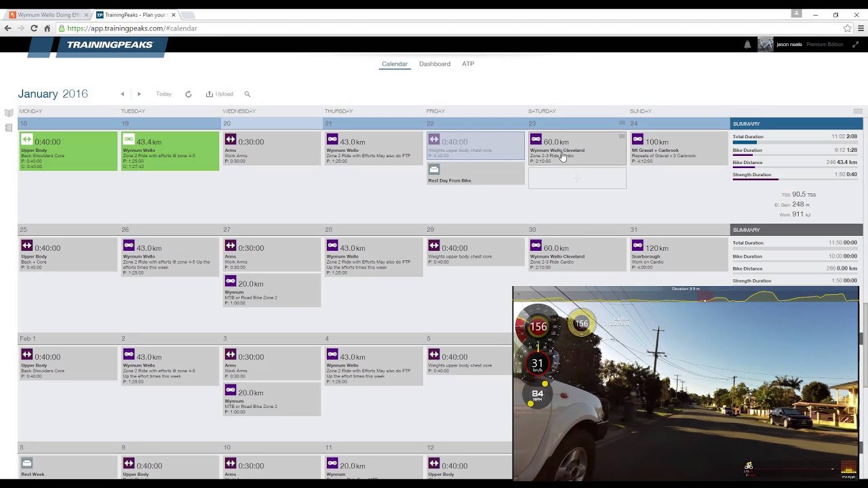Click bike icon on Jan 19 43.4 km ride
This screenshot has height=488, width=868.
[129, 140]
